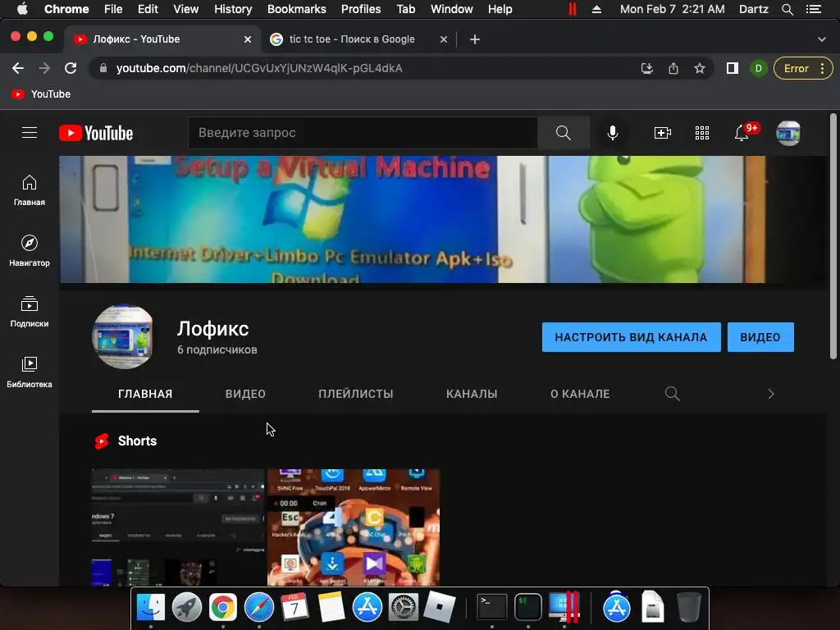Screen dimensions: 840x630
Task: Click the page vertical scrollbar
Action: pos(833,235)
